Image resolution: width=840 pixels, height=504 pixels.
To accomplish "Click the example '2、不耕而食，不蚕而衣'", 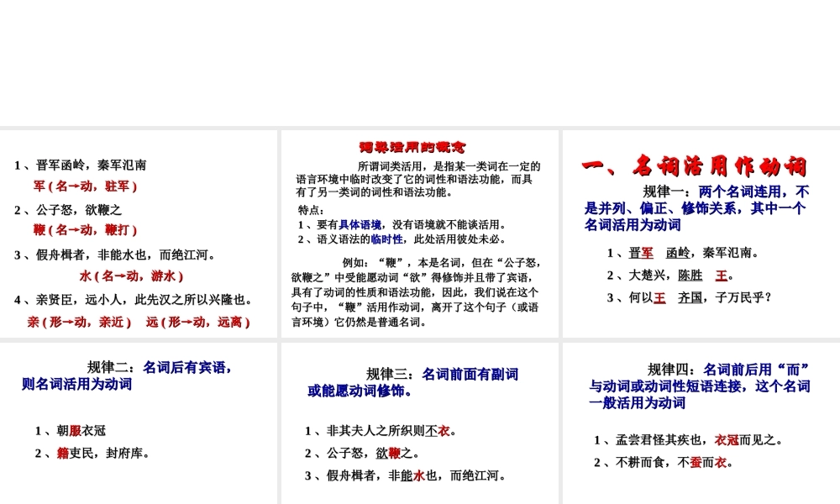I will pyautogui.click(x=664, y=463).
